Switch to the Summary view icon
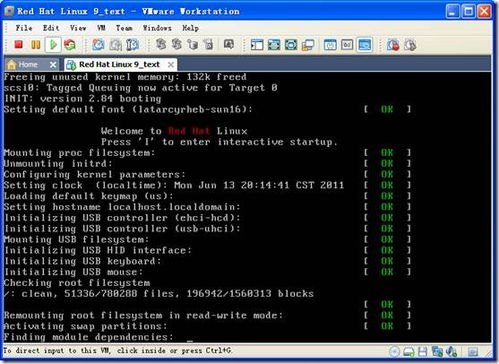 [330, 45]
